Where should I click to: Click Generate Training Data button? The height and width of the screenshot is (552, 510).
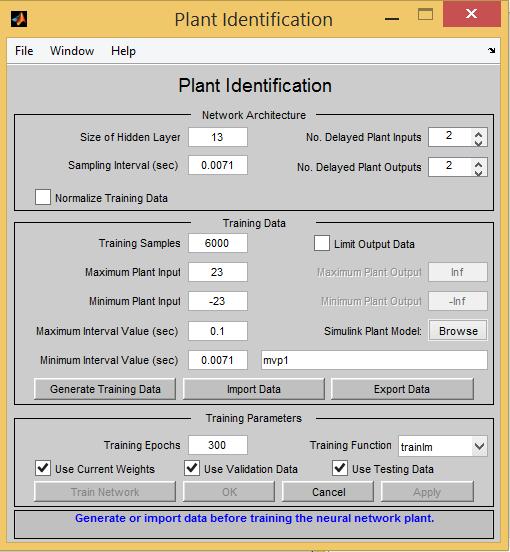(105, 389)
